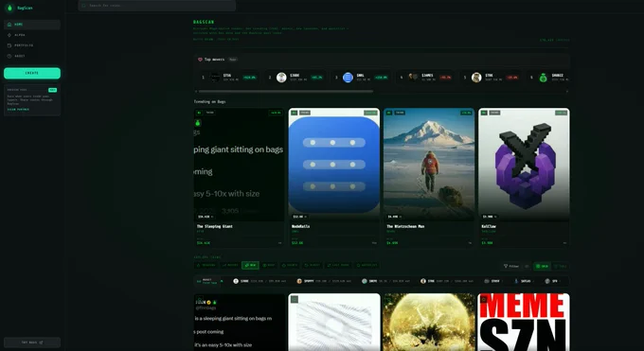Open the Portfolio sidebar item
The image size is (644, 351).
pyautogui.click(x=32, y=45)
